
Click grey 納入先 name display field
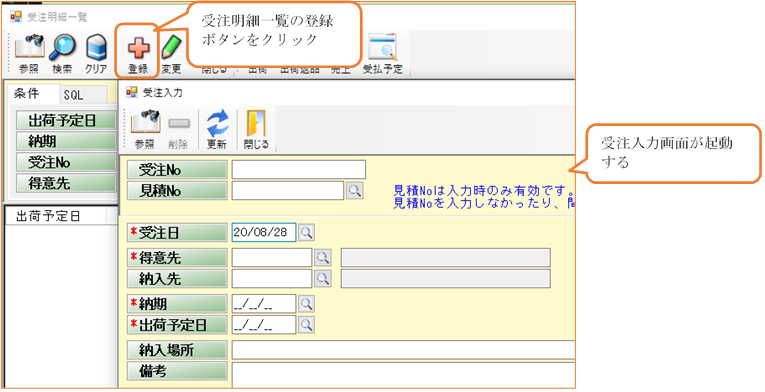[x=445, y=279]
